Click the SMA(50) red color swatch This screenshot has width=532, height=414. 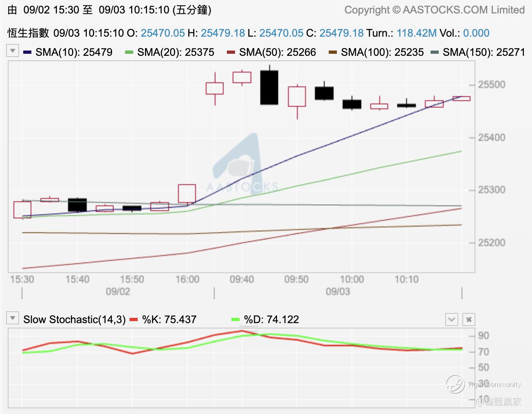231,52
